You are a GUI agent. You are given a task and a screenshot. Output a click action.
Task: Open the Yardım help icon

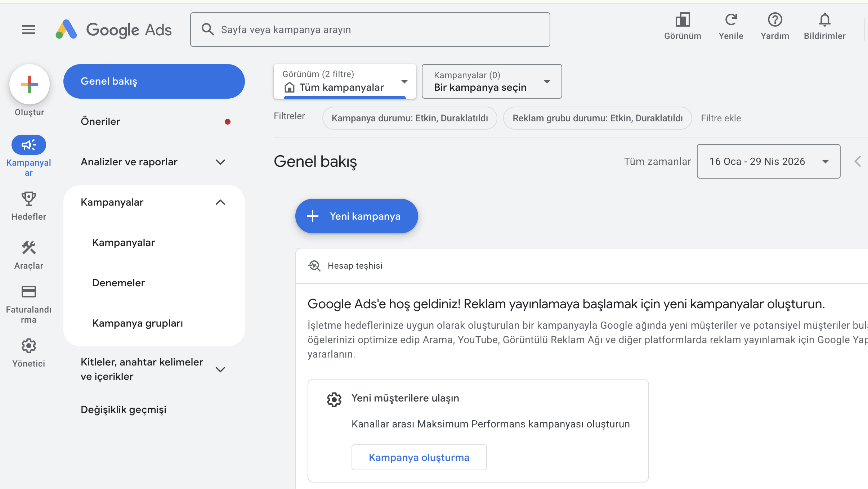click(775, 20)
